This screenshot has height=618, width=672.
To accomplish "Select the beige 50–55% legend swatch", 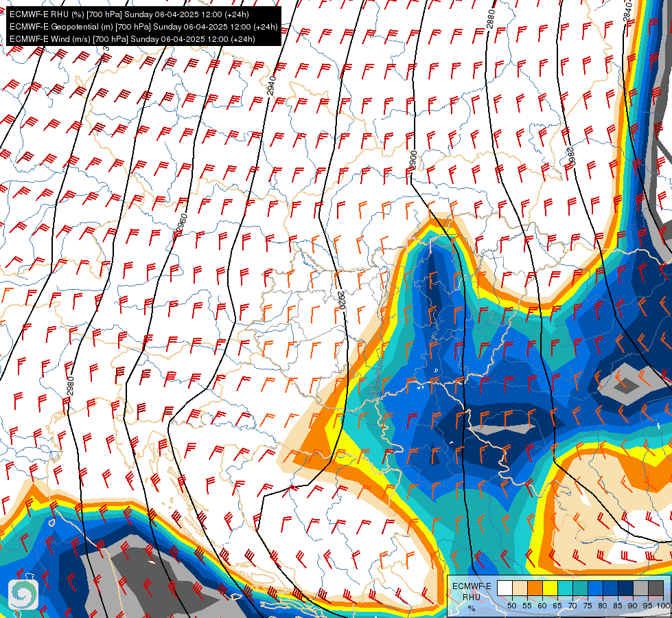I will coord(520,588).
